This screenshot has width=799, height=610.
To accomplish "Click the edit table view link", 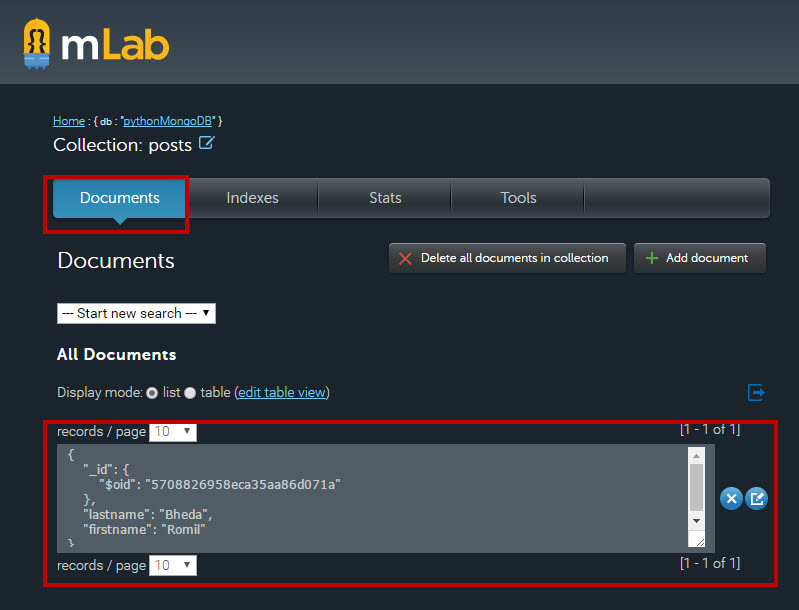I will tap(282, 392).
